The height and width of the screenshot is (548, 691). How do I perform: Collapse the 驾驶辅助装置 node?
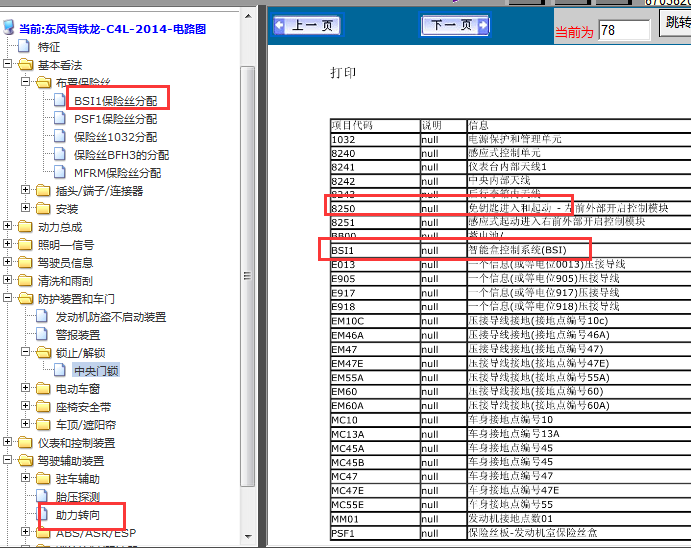click(x=7, y=460)
